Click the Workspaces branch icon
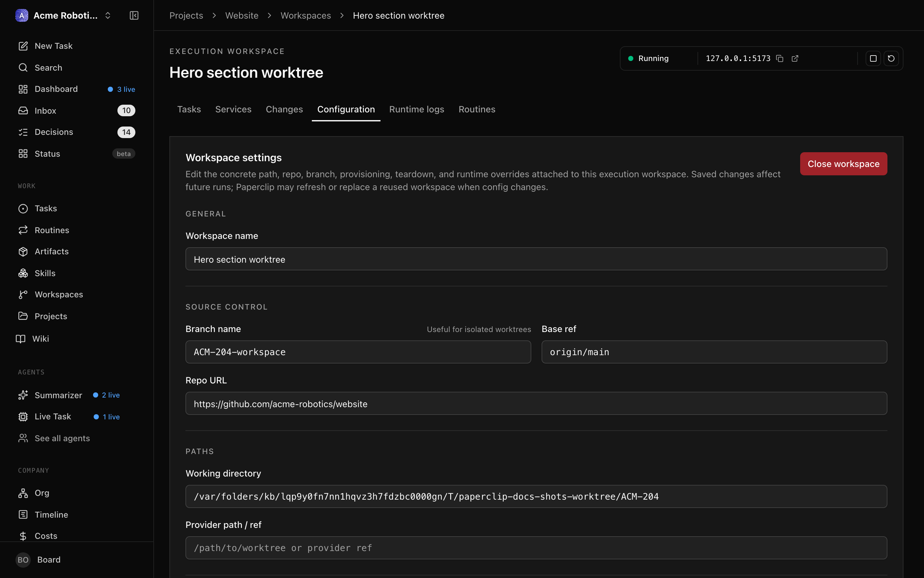The width and height of the screenshot is (924, 578). (x=23, y=294)
